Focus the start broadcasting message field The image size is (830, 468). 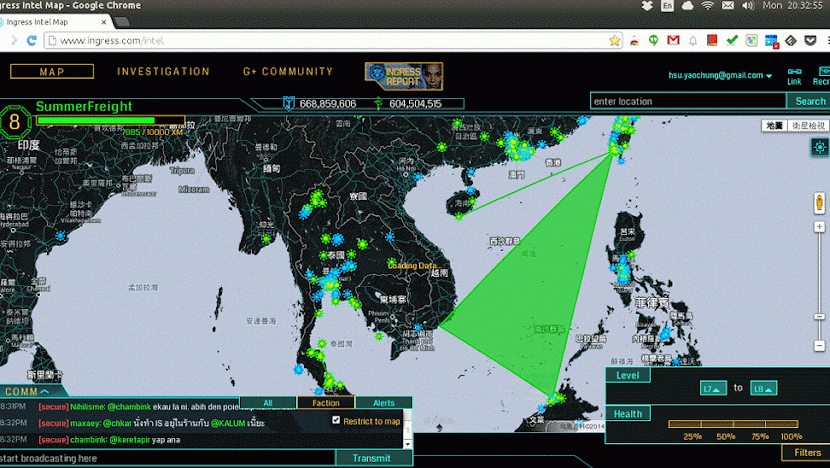(167, 458)
